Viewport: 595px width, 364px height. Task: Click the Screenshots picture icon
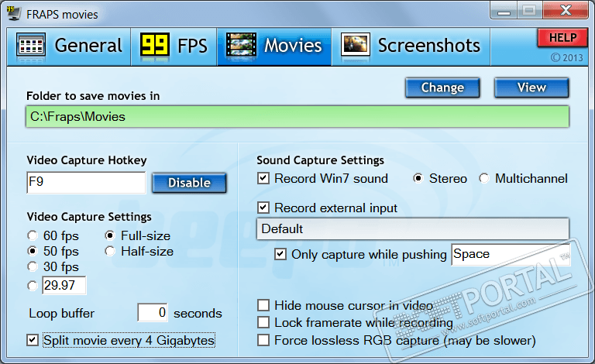(355, 45)
